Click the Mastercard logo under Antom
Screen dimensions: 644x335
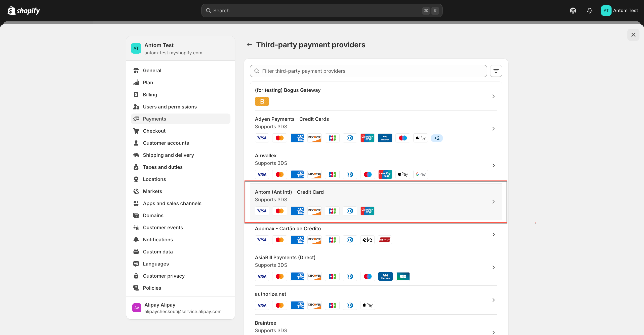point(279,211)
